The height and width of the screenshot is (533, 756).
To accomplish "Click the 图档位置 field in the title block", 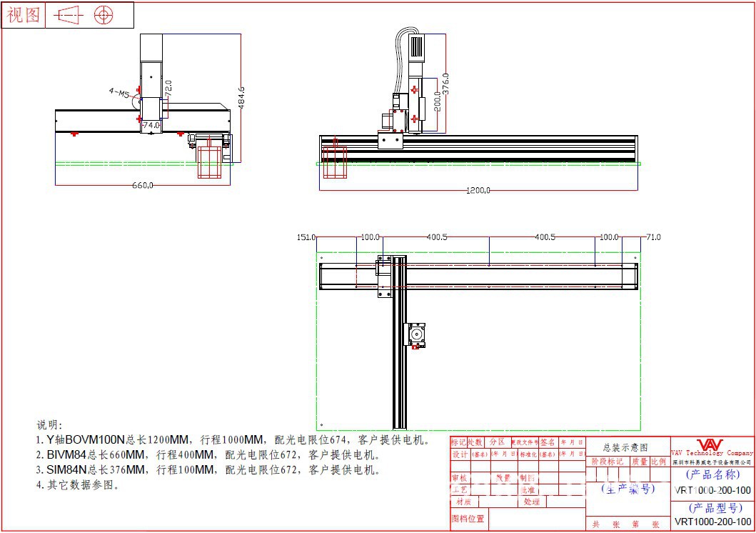I will click(468, 519).
